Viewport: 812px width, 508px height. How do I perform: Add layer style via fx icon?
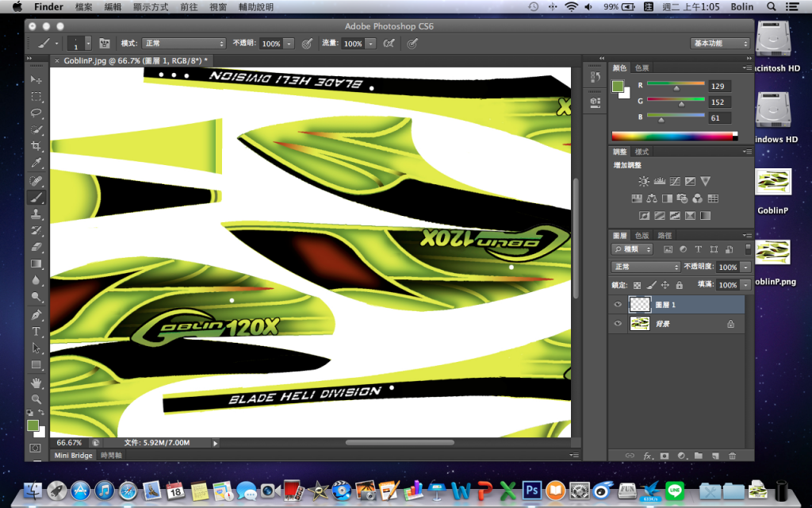click(x=647, y=456)
